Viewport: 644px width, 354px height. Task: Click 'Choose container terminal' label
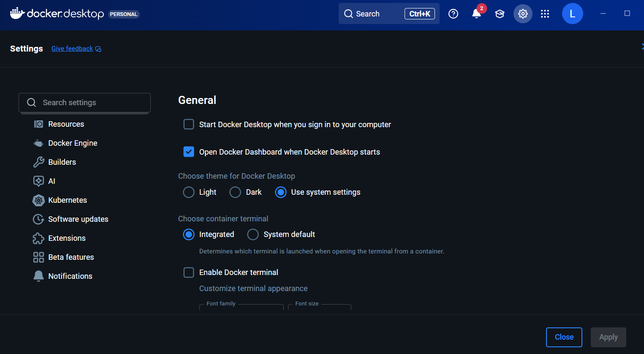[x=223, y=219]
